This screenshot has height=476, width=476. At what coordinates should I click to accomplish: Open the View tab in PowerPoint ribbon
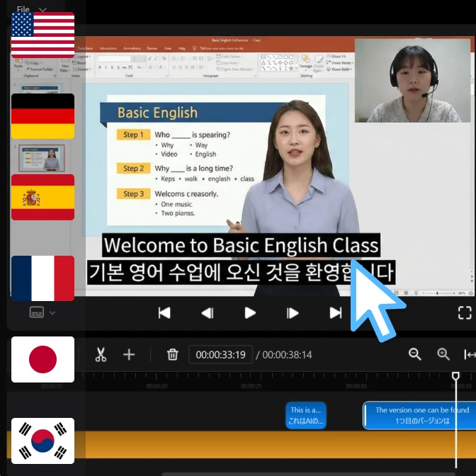coord(168,48)
